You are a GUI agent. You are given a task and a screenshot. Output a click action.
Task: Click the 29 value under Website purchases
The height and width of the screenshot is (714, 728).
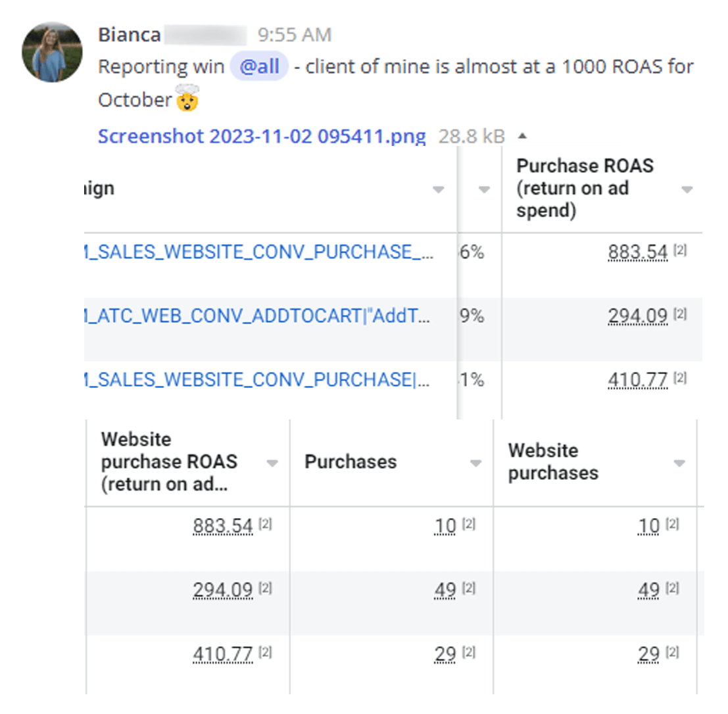point(648,654)
